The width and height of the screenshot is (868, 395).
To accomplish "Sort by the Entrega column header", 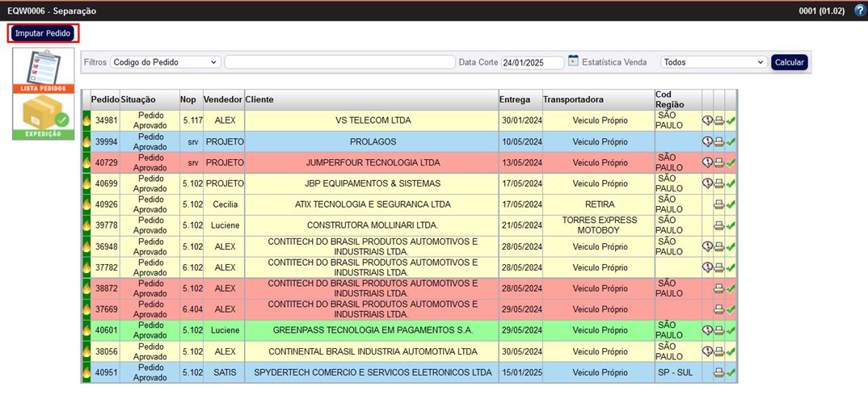I will coord(515,99).
